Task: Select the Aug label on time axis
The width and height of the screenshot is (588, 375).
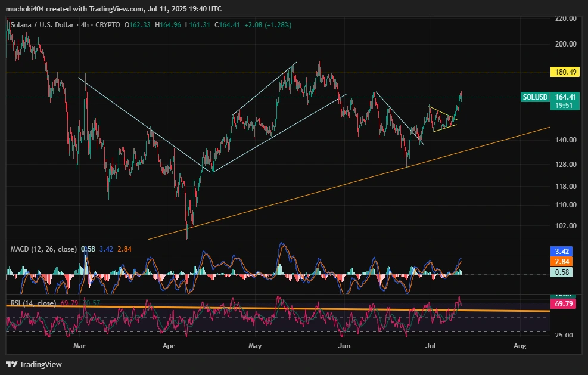Action: 519,346
